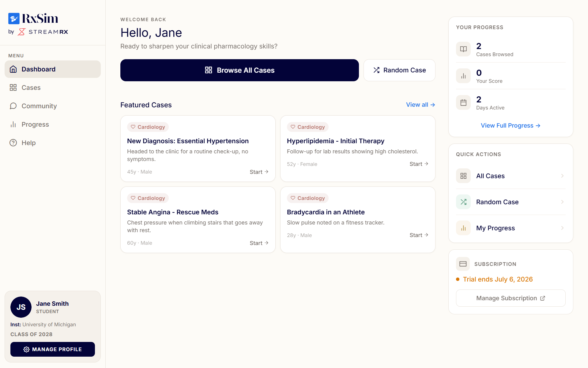Open the Cases menu item
This screenshot has height=368, width=588.
pyautogui.click(x=53, y=88)
